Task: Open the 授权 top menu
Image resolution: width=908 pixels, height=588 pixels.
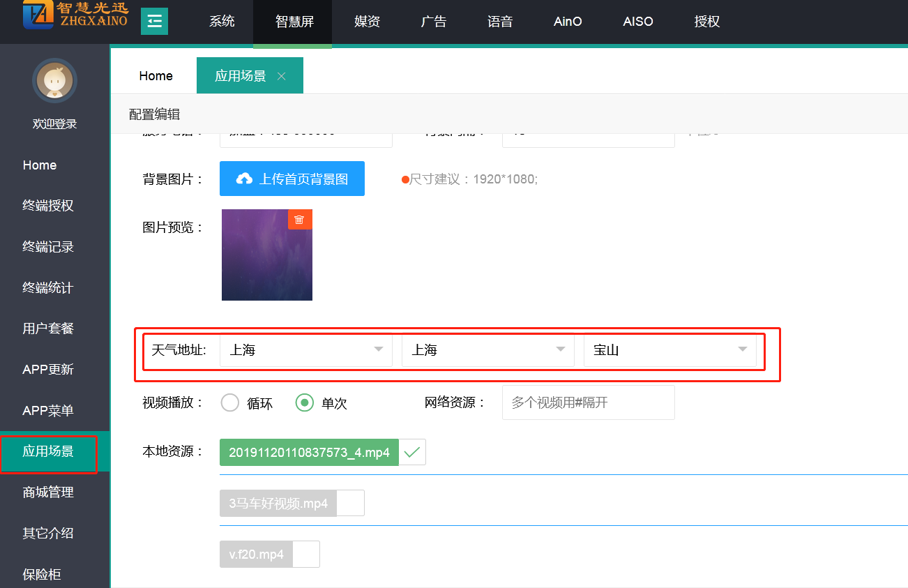Action: (707, 22)
